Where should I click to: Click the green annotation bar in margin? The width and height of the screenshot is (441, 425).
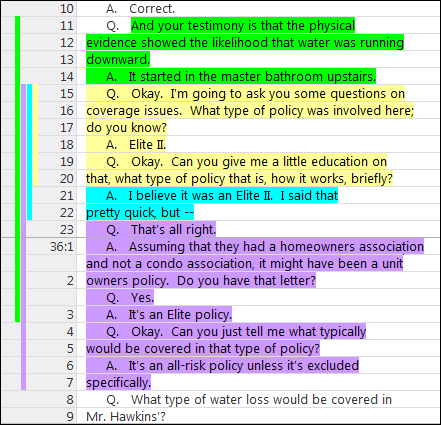tap(18, 169)
